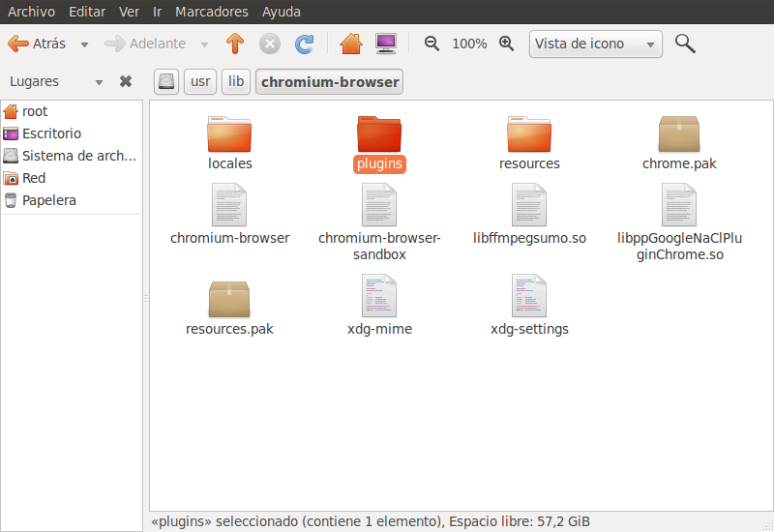Click the "chrome.pak" file name label
774x532 pixels.
click(x=679, y=163)
